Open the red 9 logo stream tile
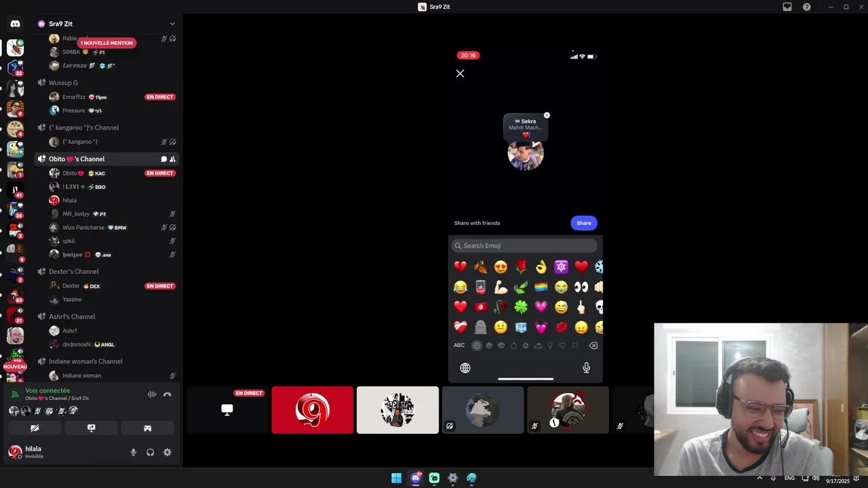Screen dimensions: 868x488 click(313, 410)
